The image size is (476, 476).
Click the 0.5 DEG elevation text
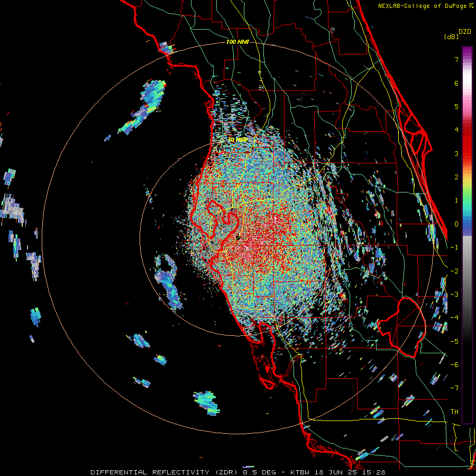(259, 472)
